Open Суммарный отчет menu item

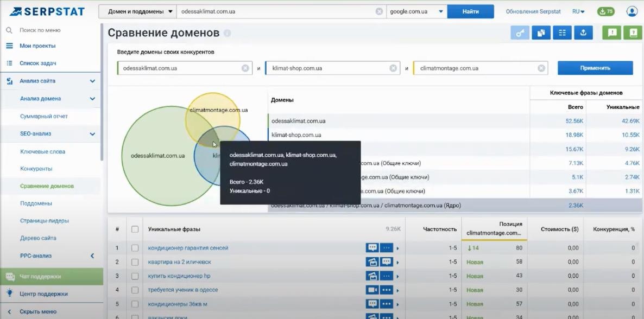(44, 116)
